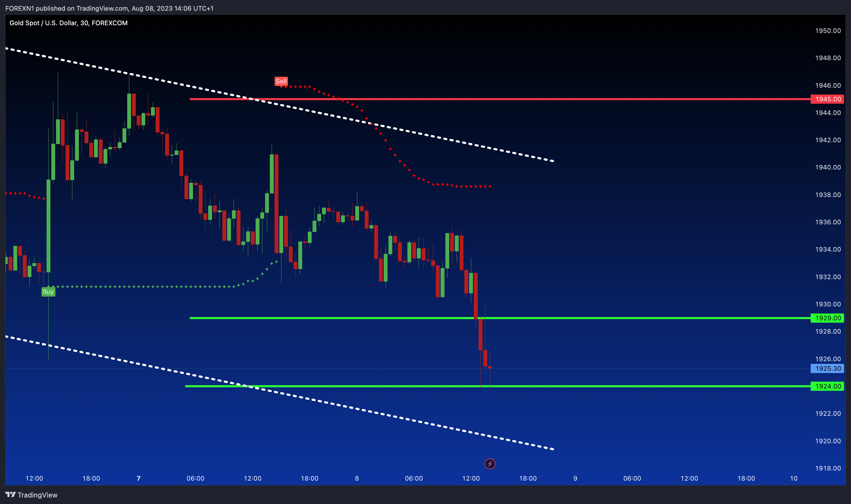Viewport: 851px width, 504px height.
Task: Click the TradingView logo icon
Action: pyautogui.click(x=10, y=495)
